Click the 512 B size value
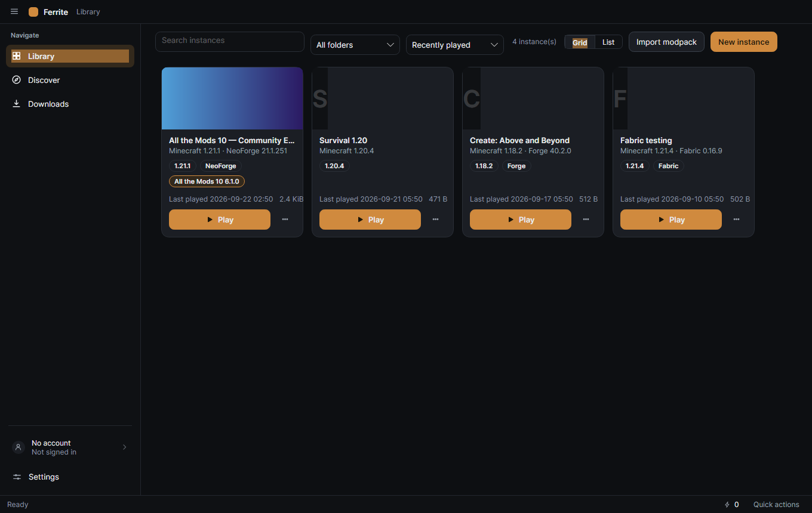The width and height of the screenshot is (812, 513). tap(588, 199)
